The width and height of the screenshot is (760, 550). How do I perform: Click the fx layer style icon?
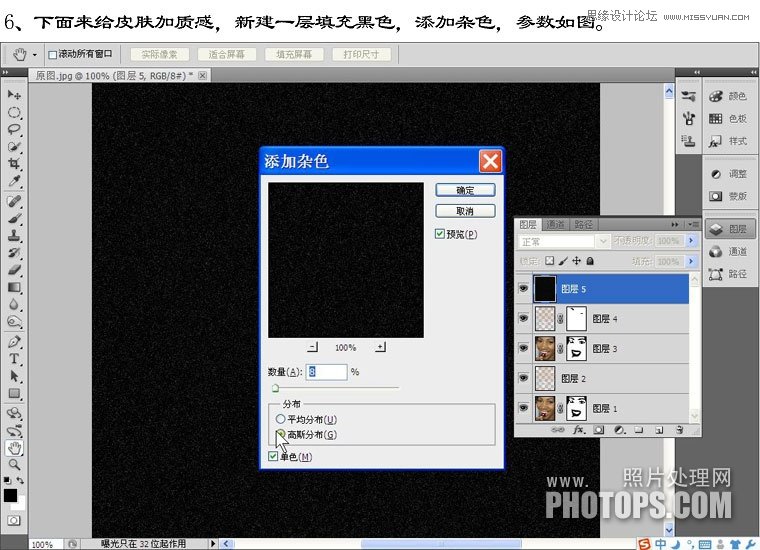click(579, 430)
